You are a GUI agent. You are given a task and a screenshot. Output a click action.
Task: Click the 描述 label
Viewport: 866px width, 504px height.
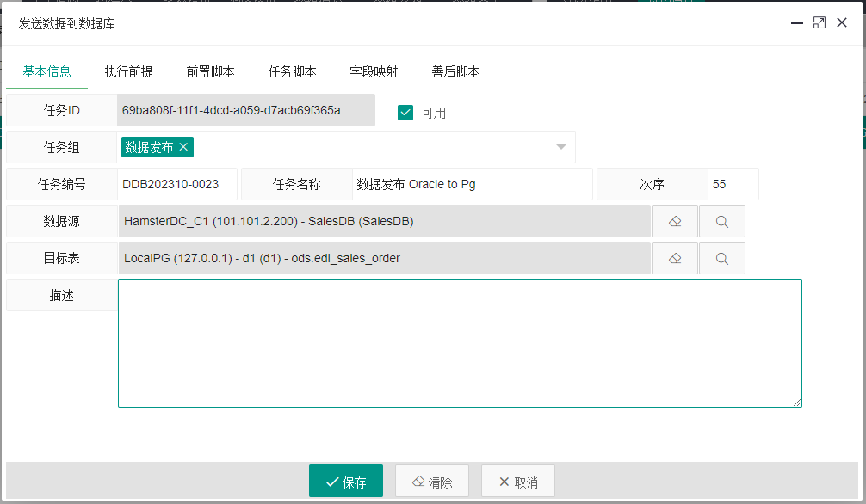pos(61,295)
